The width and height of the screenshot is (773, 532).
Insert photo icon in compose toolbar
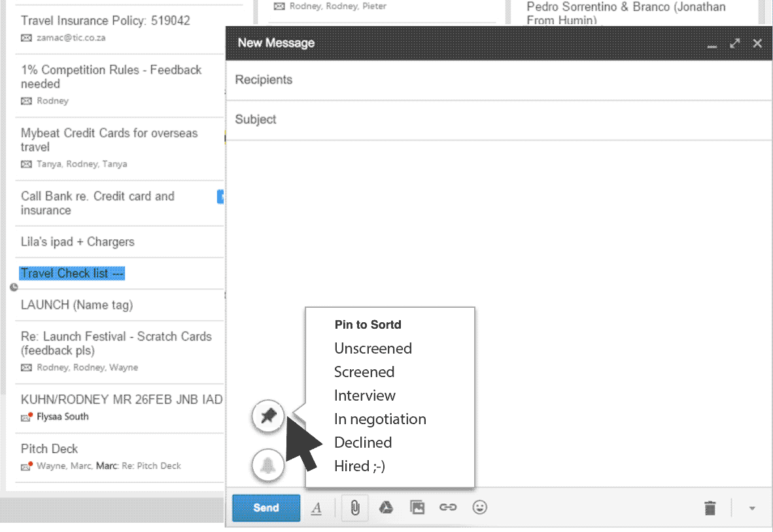pyautogui.click(x=417, y=508)
